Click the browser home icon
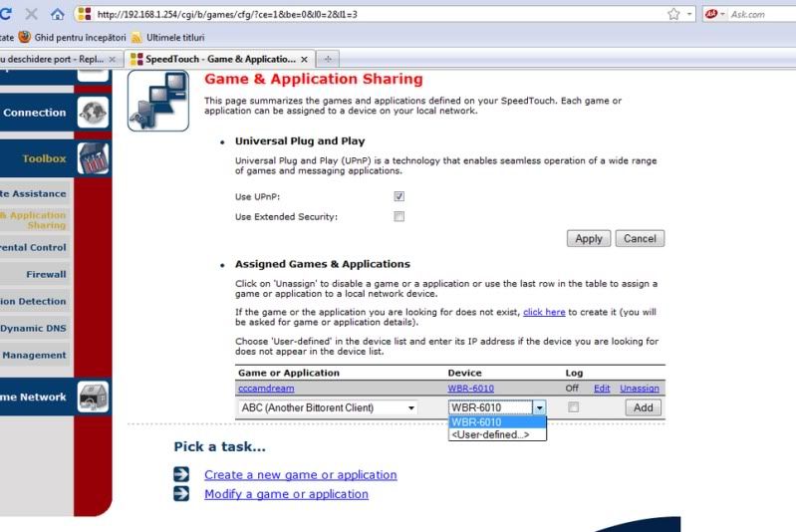Screen dimensions: 796x532 click(x=57, y=15)
